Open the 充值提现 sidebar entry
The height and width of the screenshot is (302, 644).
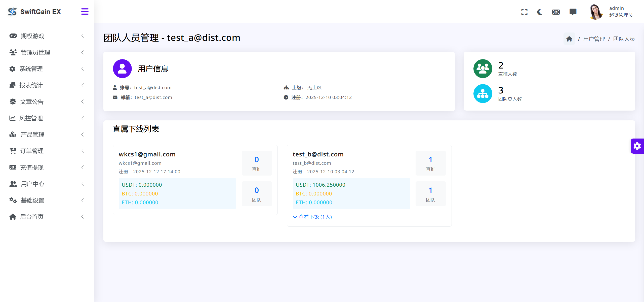pos(32,167)
